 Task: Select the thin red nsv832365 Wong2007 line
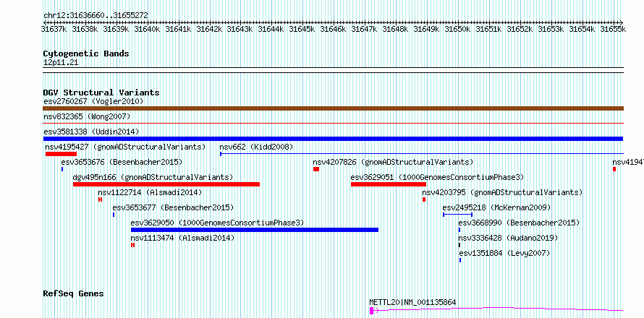(333, 123)
